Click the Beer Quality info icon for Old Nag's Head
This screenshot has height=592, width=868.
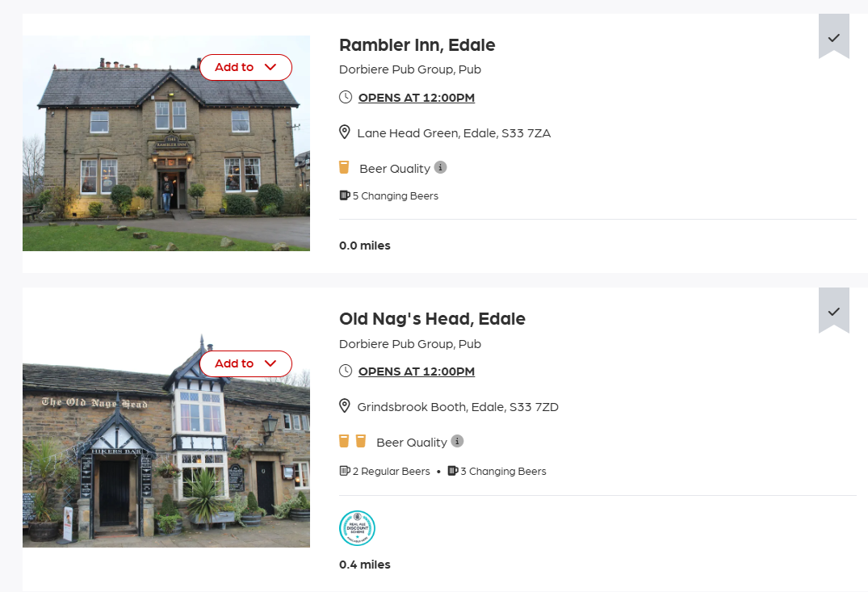(x=457, y=441)
